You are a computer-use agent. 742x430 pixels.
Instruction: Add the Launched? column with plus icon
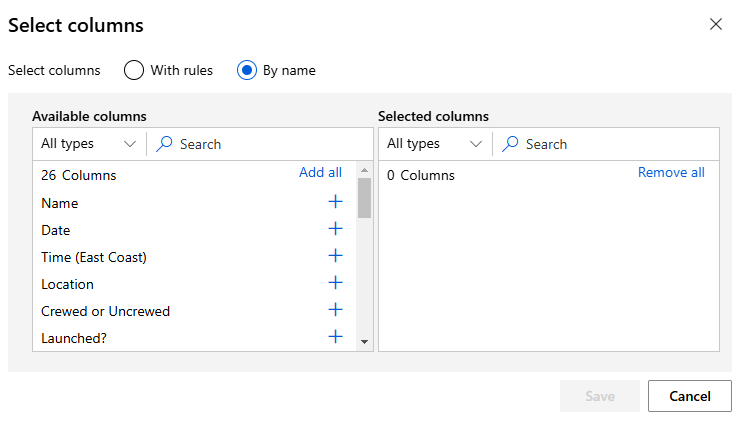pyautogui.click(x=335, y=336)
